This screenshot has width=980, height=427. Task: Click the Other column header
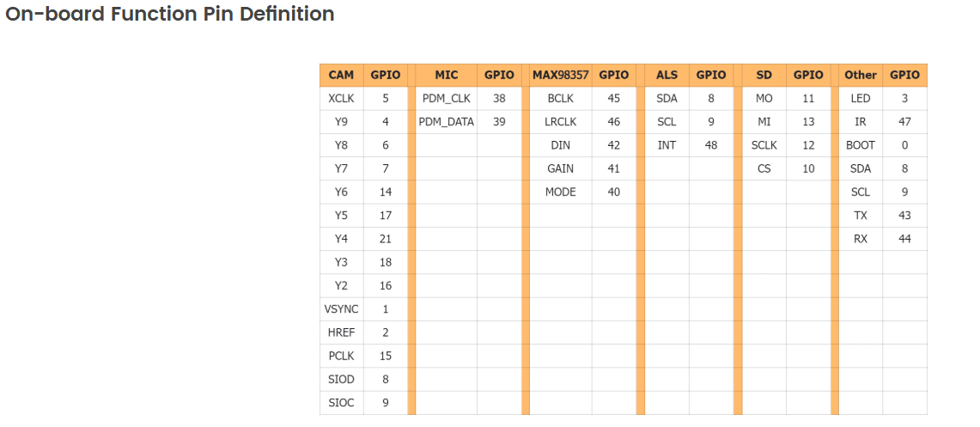(861, 75)
